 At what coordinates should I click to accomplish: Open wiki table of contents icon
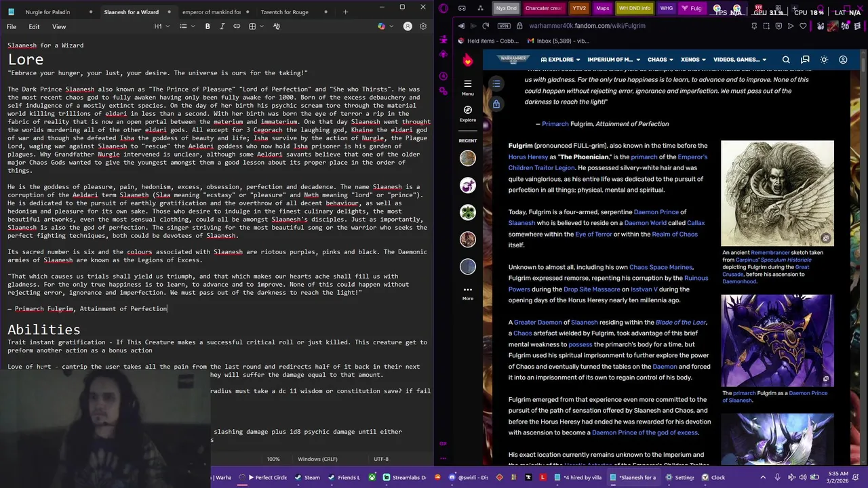[496, 83]
